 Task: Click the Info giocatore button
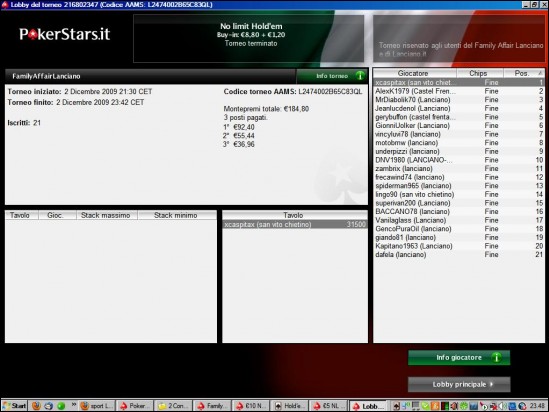459,358
